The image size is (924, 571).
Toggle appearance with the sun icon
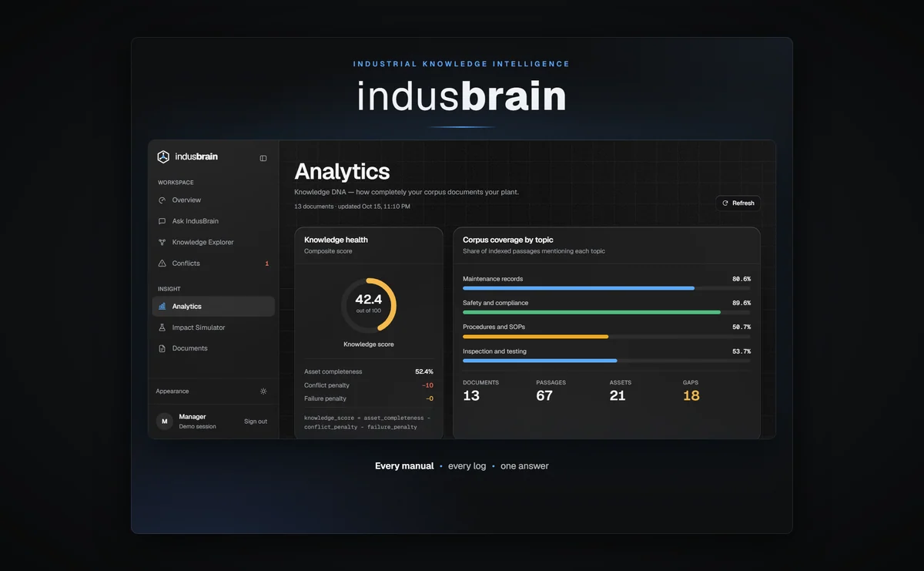coord(263,391)
